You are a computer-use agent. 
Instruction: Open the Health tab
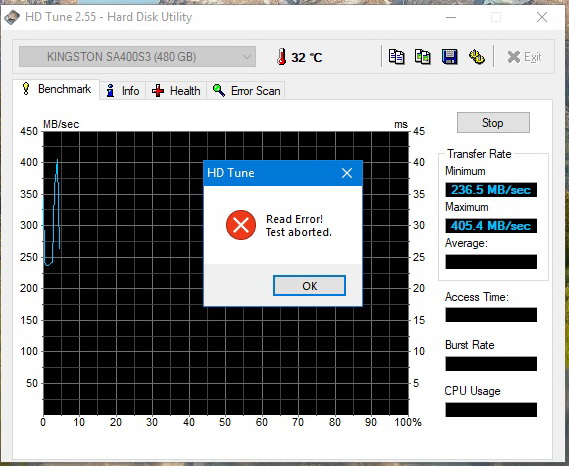[x=176, y=91]
